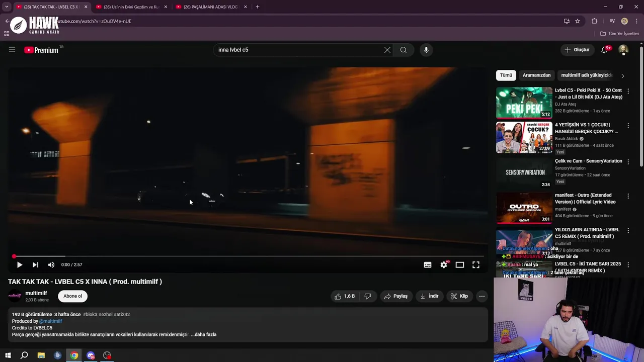The height and width of the screenshot is (362, 644).
Task: Open options for 4 Yetişkin vs 1 Çocuk video
Action: 628,126
